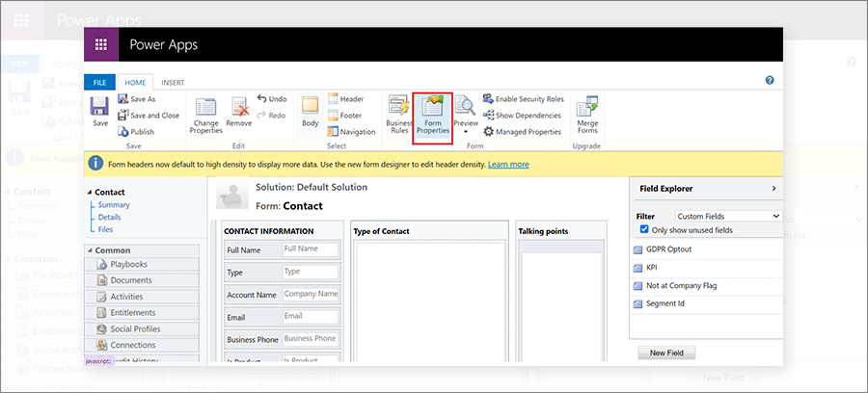Remove the selected form element

pos(239,112)
